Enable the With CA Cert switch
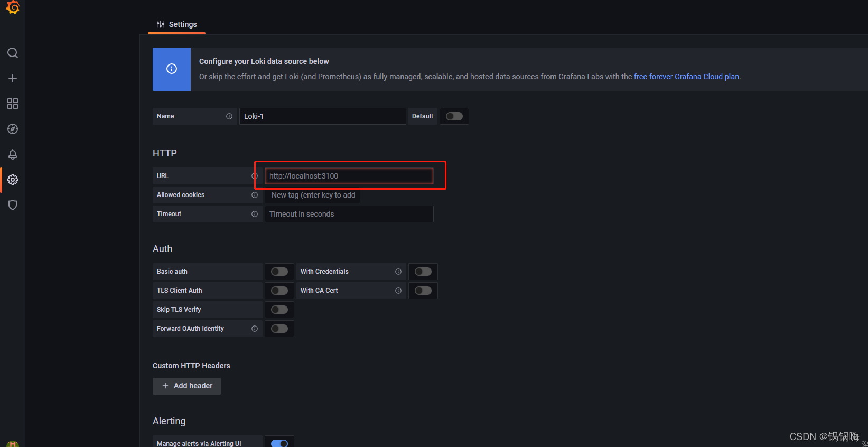The width and height of the screenshot is (868, 447). 423,291
